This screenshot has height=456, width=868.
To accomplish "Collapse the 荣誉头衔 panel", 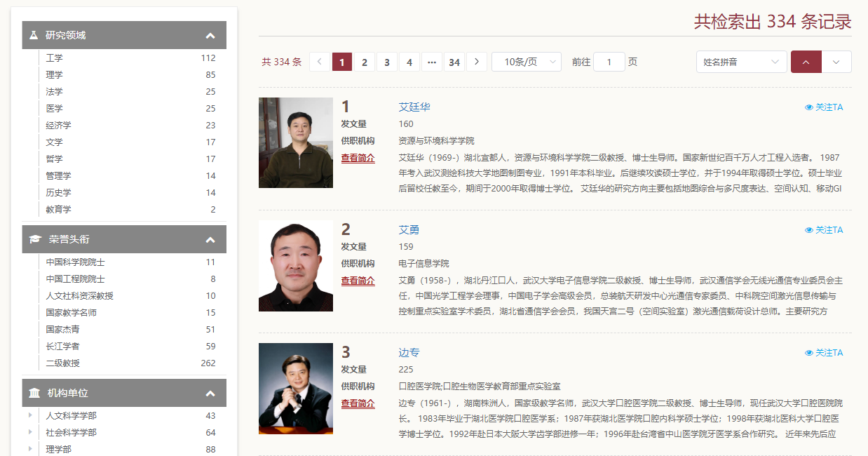I will pyautogui.click(x=211, y=239).
